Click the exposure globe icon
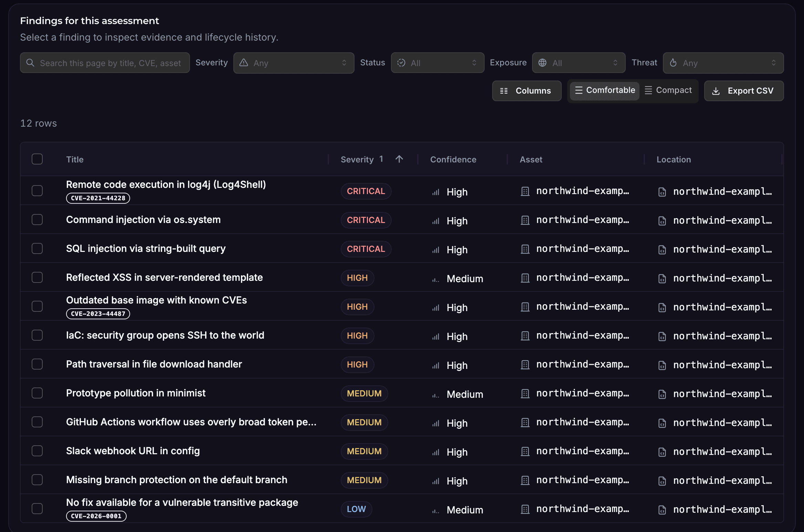This screenshot has width=804, height=532. click(x=542, y=63)
